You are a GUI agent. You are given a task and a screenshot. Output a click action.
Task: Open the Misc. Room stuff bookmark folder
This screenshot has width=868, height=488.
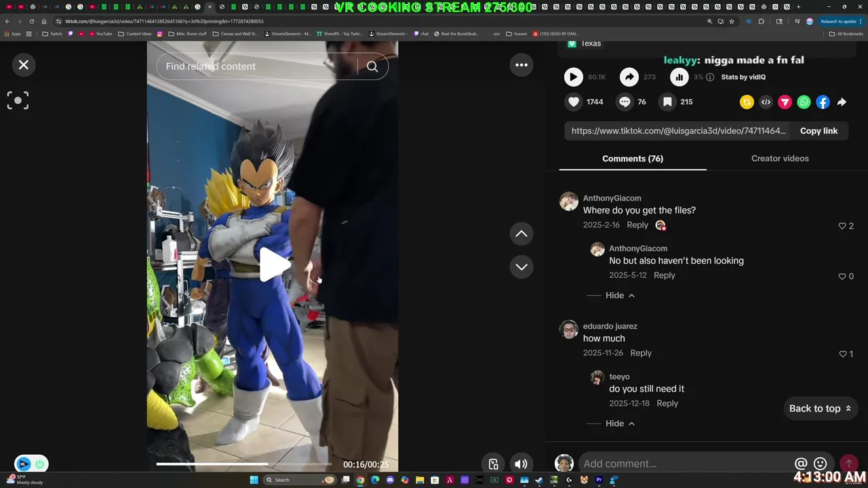[x=187, y=34]
